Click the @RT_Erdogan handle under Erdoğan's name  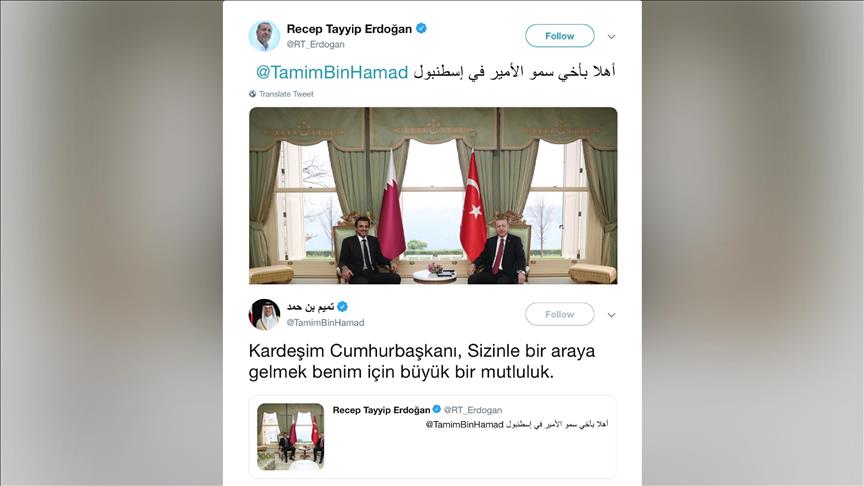[315, 44]
